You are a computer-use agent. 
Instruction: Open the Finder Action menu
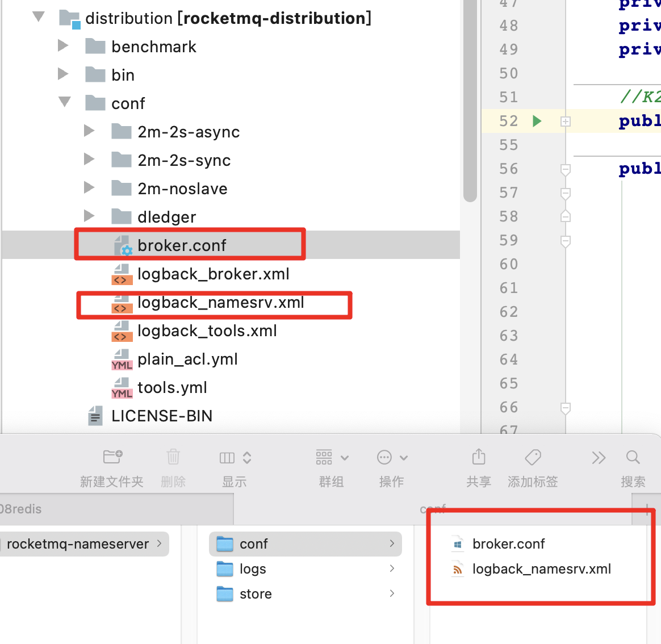(392, 468)
